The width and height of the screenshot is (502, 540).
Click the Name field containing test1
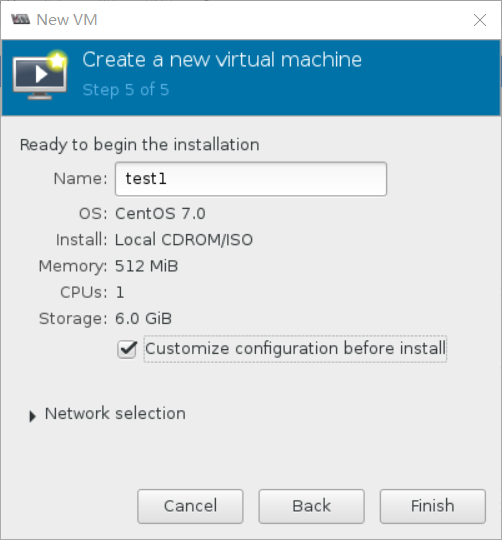click(x=251, y=179)
